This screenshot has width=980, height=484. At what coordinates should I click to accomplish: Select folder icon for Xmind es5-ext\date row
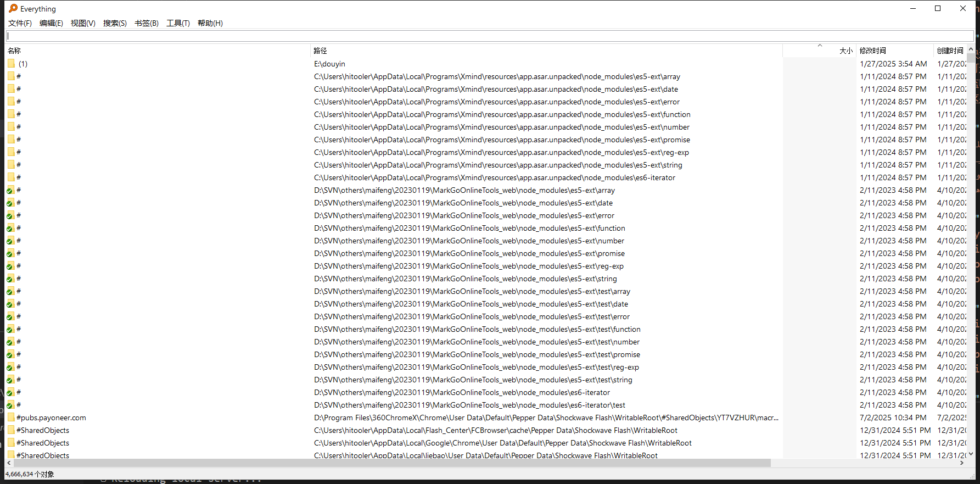tap(11, 89)
